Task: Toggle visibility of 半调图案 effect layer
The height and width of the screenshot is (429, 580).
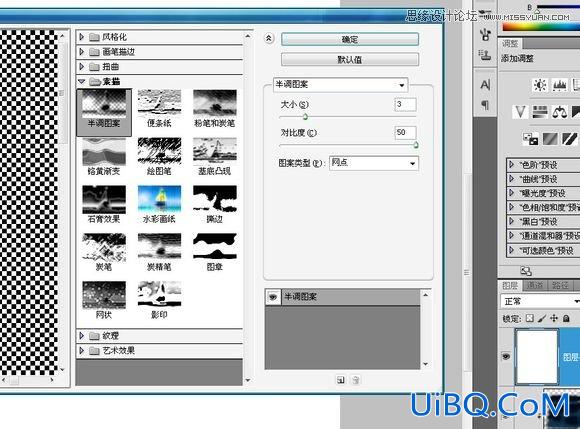Action: click(x=273, y=297)
